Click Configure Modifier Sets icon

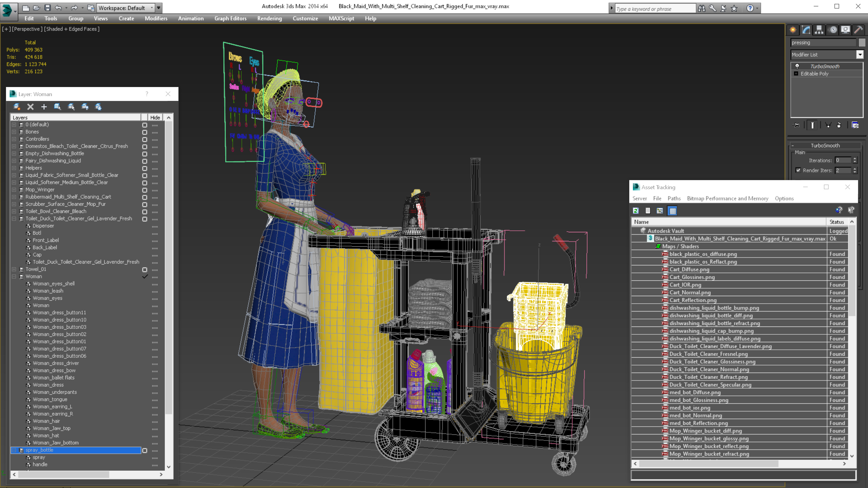pos(855,125)
